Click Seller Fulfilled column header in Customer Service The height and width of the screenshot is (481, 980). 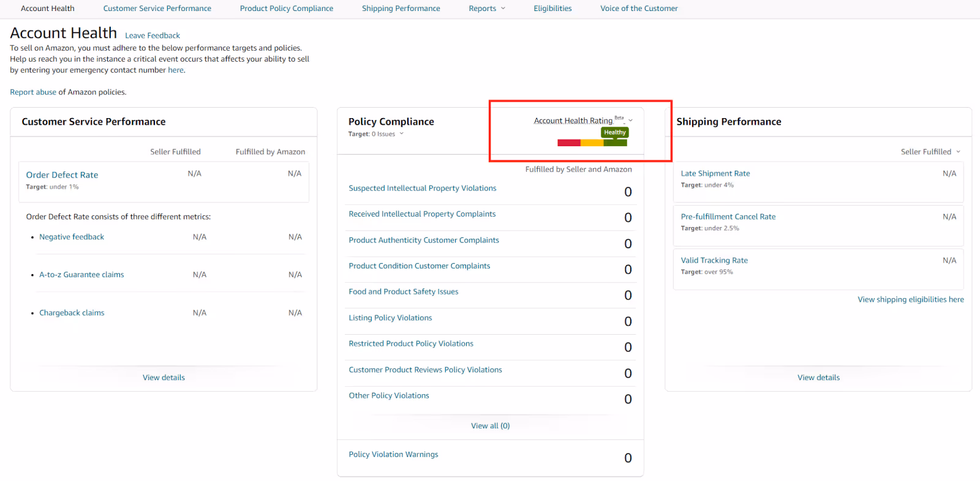175,152
